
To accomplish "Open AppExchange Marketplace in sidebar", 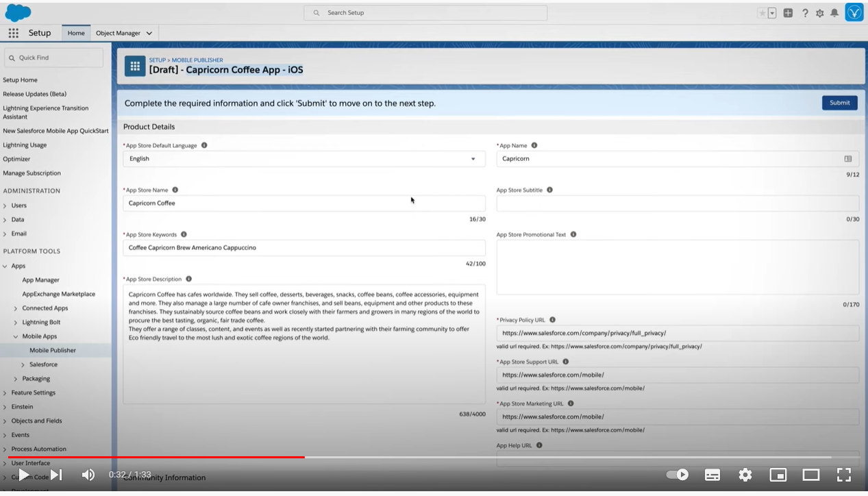I will pyautogui.click(x=59, y=294).
